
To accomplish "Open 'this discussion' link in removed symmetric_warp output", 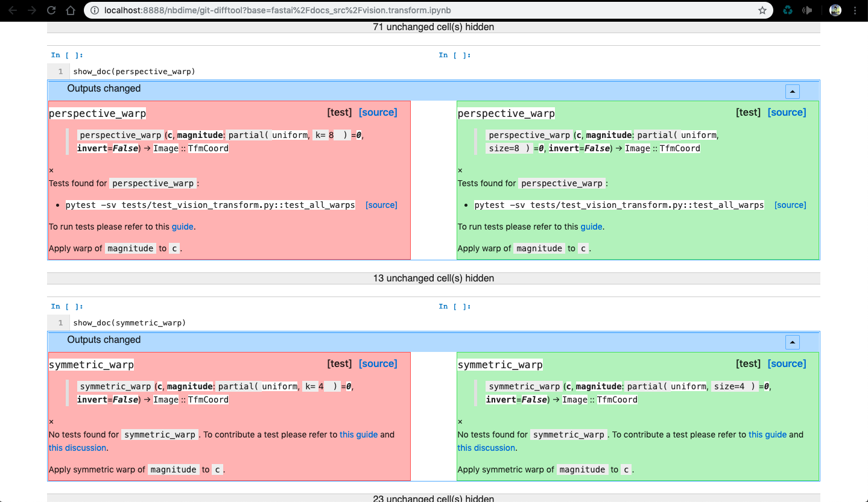I will tap(78, 448).
